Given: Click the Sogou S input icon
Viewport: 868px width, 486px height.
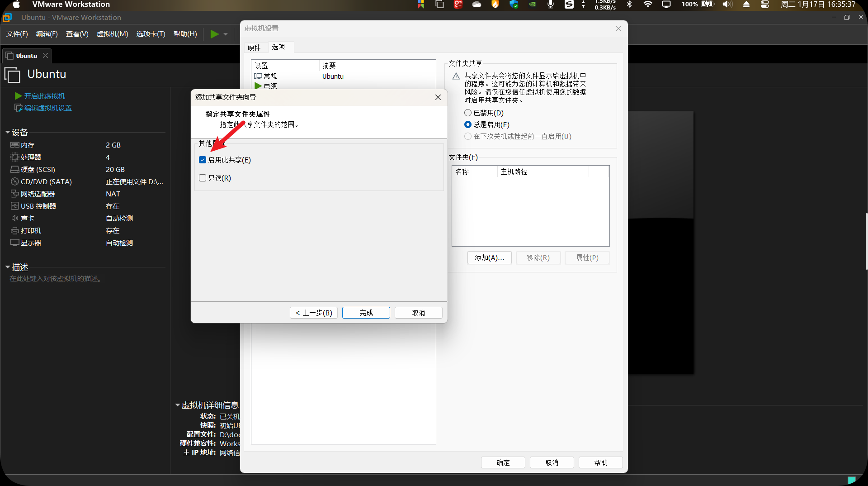Looking at the screenshot, I should [569, 5].
